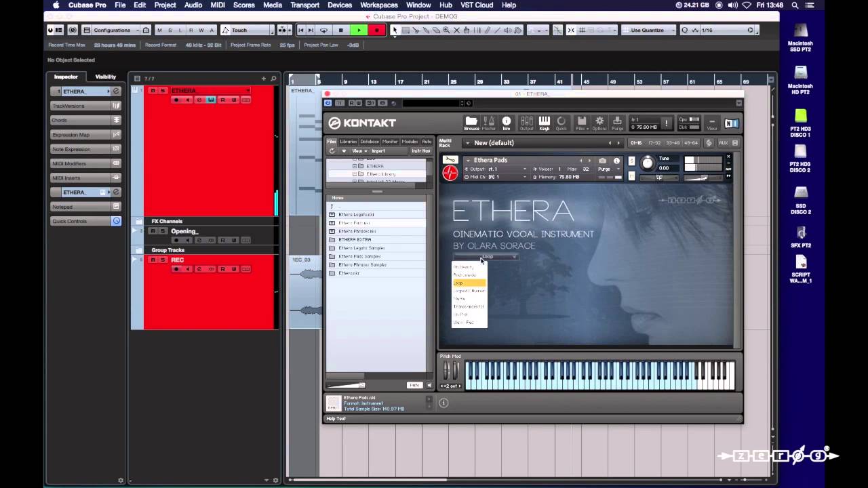
Task: Open Ethera Pads Output st.1 dropdown
Action: tap(496, 169)
